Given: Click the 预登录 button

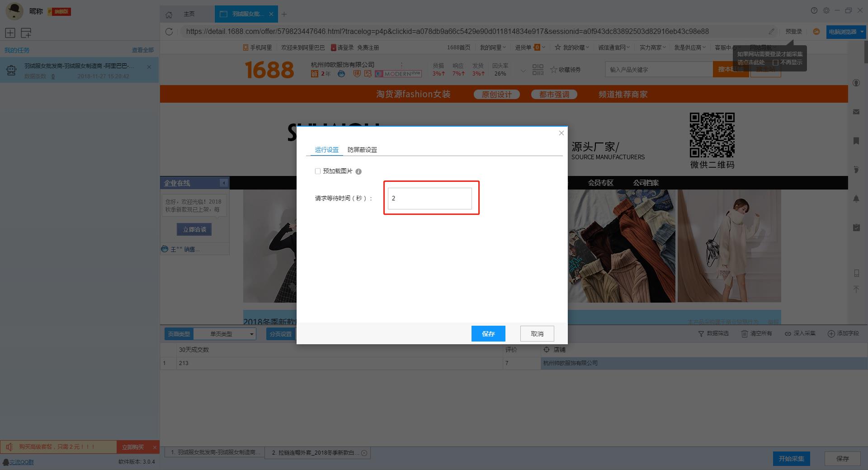Looking at the screenshot, I should coord(793,31).
